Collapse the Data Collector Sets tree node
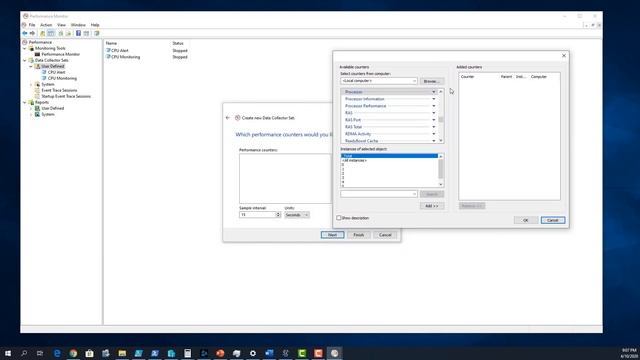The width and height of the screenshot is (640, 360). (24, 60)
